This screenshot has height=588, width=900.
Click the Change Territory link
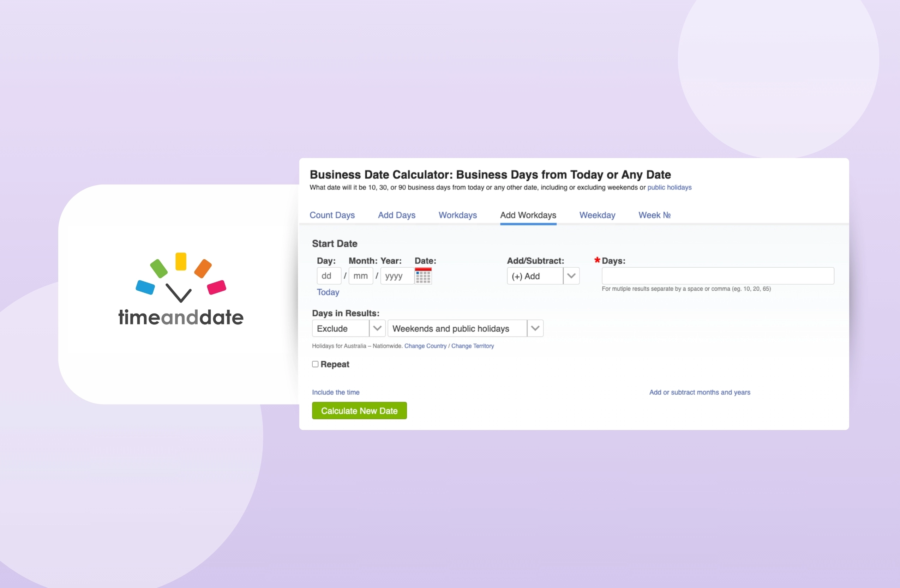(x=472, y=346)
